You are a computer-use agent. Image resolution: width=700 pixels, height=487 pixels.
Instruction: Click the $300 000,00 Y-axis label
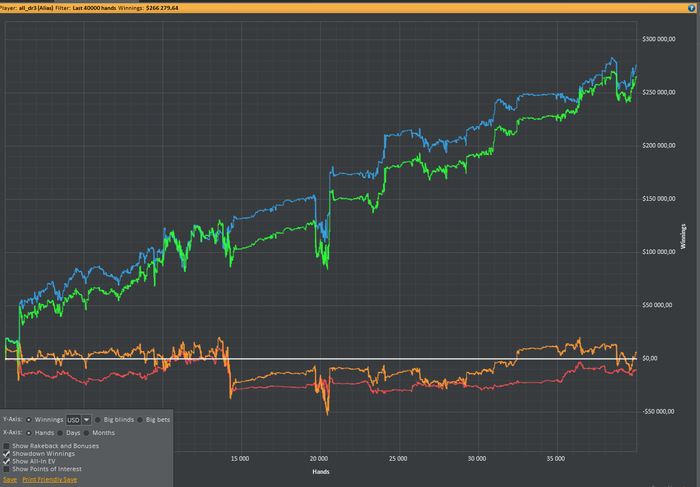click(x=658, y=39)
